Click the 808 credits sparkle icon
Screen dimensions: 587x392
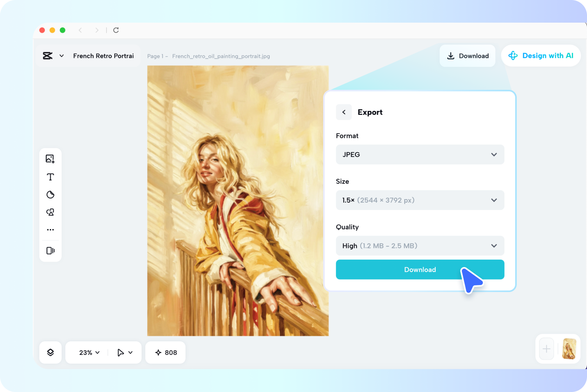pos(158,352)
